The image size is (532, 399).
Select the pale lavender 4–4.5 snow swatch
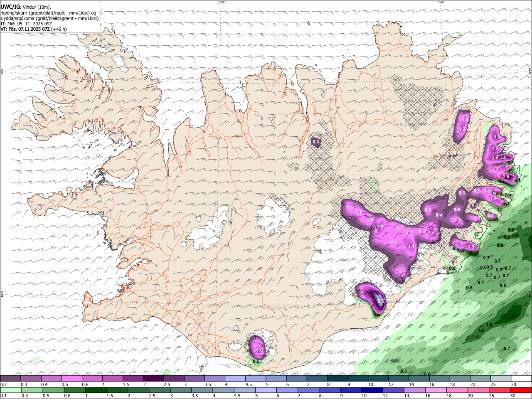pos(235,378)
